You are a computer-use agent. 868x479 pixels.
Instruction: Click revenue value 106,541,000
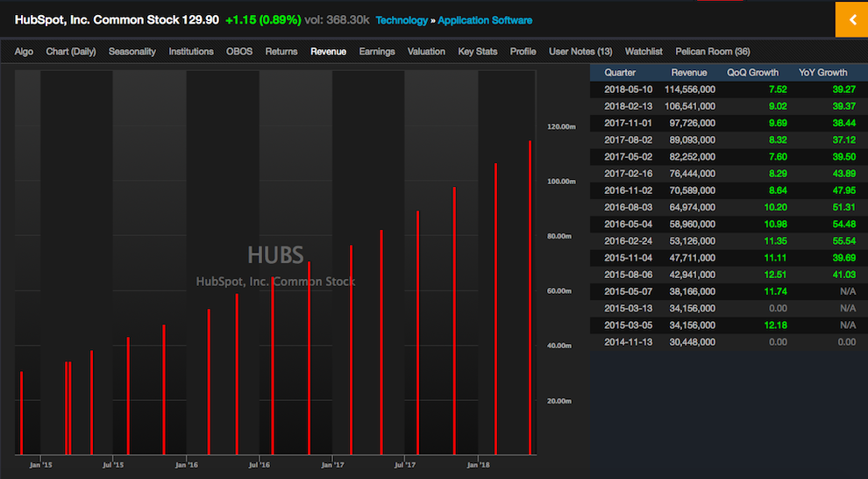tap(690, 106)
